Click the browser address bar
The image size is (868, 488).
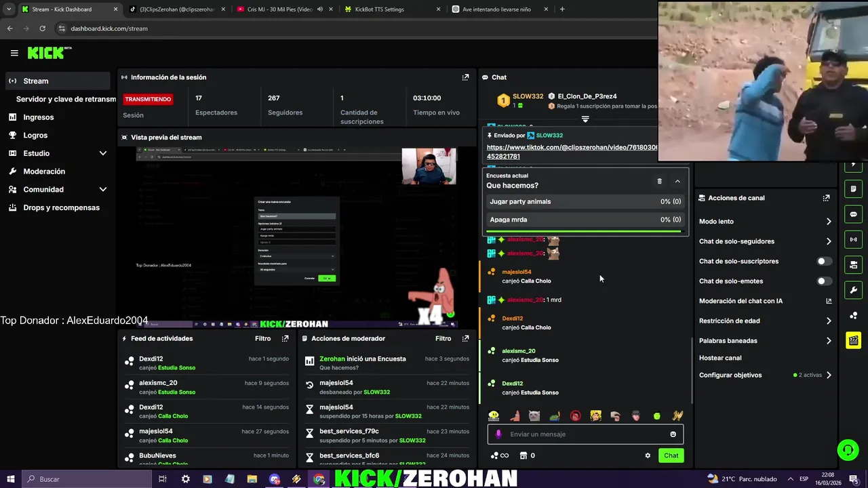point(353,28)
